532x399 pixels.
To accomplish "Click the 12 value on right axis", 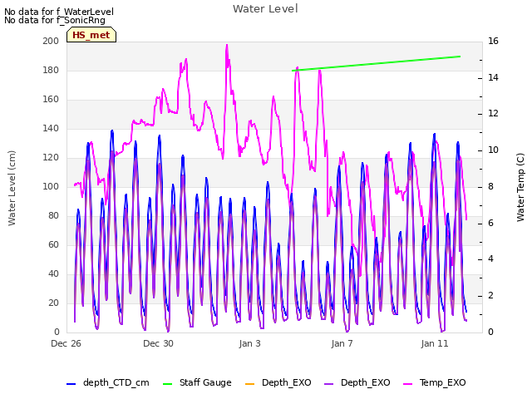I will [x=493, y=114].
